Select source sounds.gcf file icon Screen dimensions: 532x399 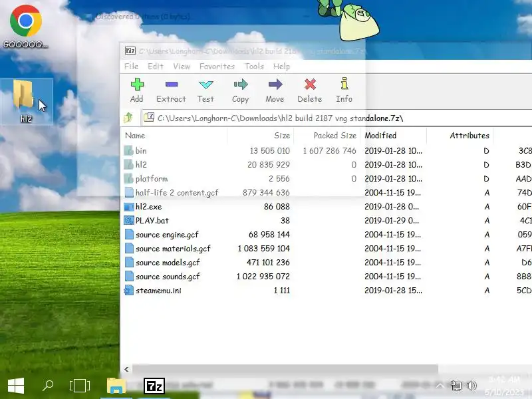pos(129,276)
